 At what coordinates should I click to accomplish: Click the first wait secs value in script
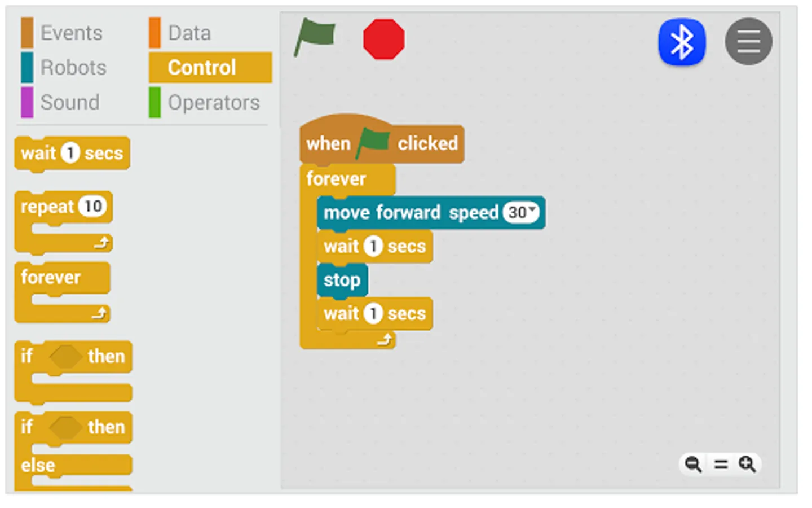tap(373, 246)
